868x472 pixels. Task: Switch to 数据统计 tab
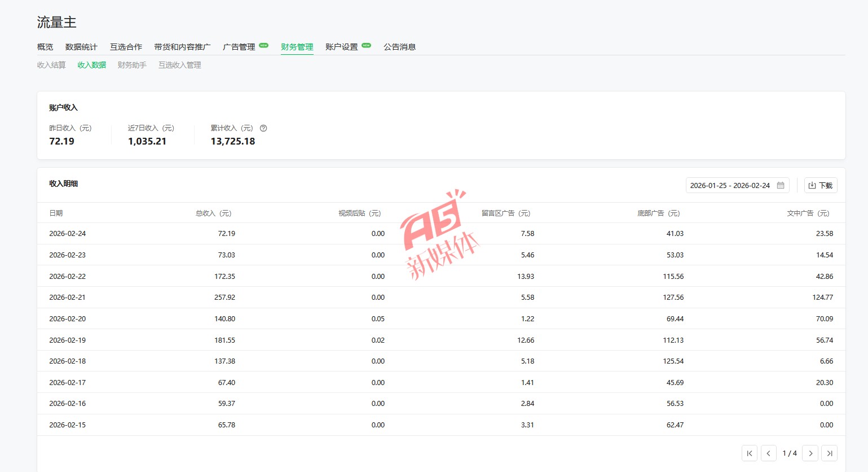click(81, 47)
